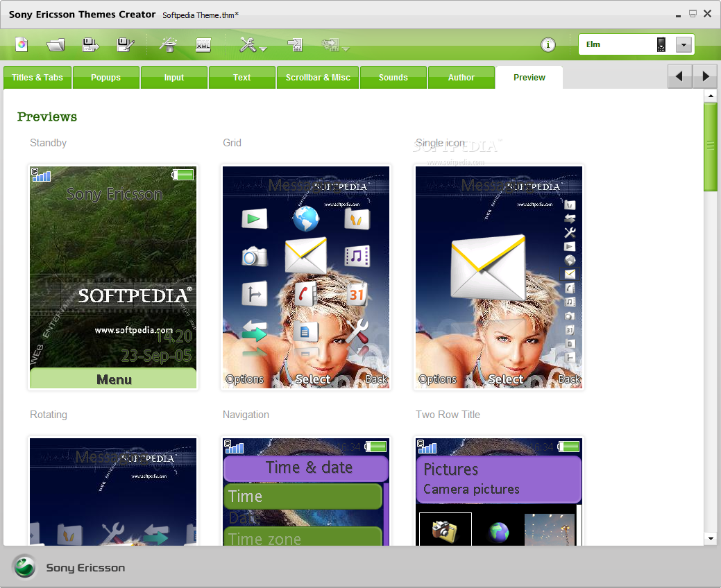Image resolution: width=721 pixels, height=588 pixels.
Task: Click the wrench icon in Rotating preview
Action: tap(112, 533)
